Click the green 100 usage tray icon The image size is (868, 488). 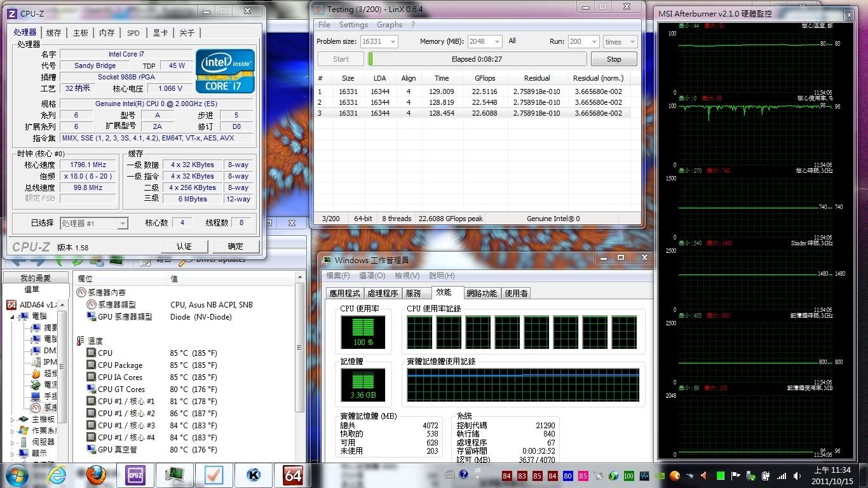click(628, 476)
